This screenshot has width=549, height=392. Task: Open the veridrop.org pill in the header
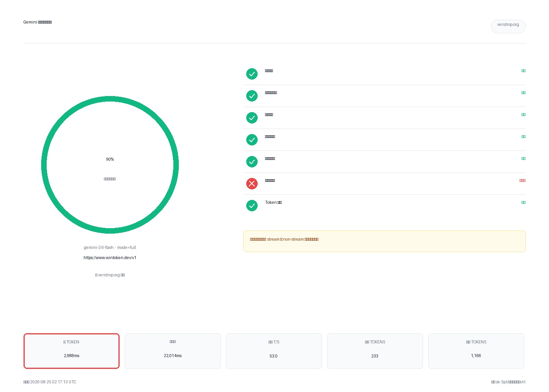click(508, 26)
